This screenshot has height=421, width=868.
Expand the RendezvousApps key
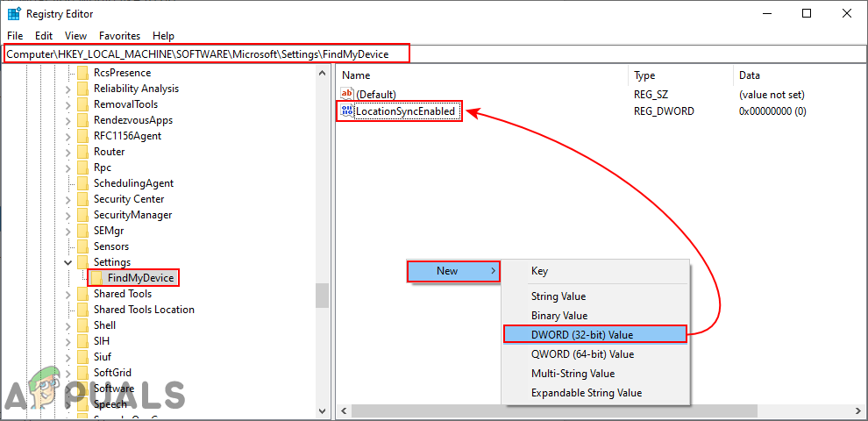pyautogui.click(x=68, y=120)
